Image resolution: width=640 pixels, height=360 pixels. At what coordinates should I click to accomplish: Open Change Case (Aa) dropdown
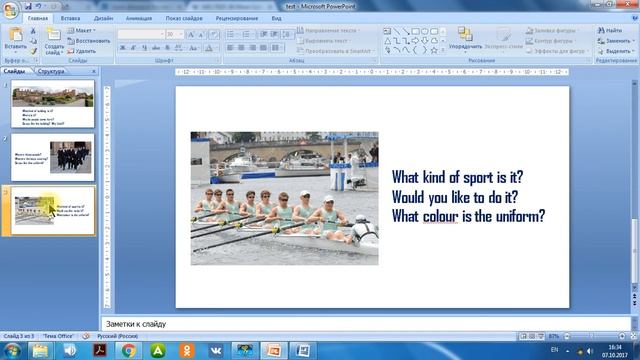(x=194, y=48)
